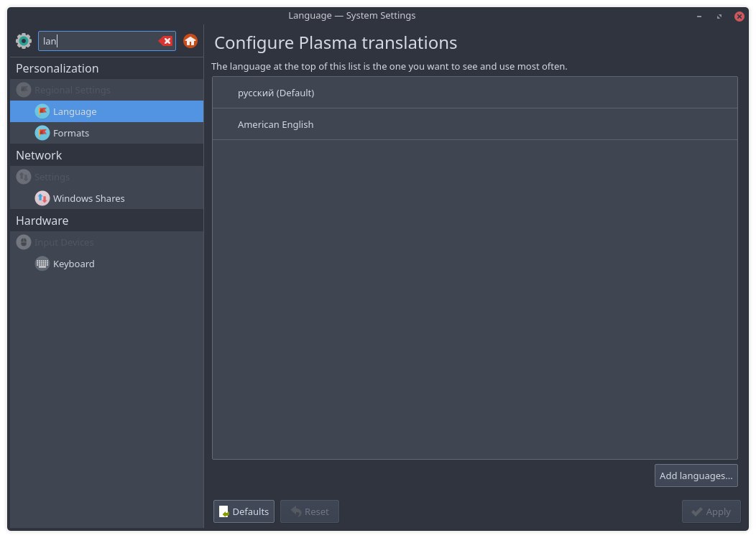Maximize the System Settings window
This screenshot has width=756, height=538.
point(719,17)
